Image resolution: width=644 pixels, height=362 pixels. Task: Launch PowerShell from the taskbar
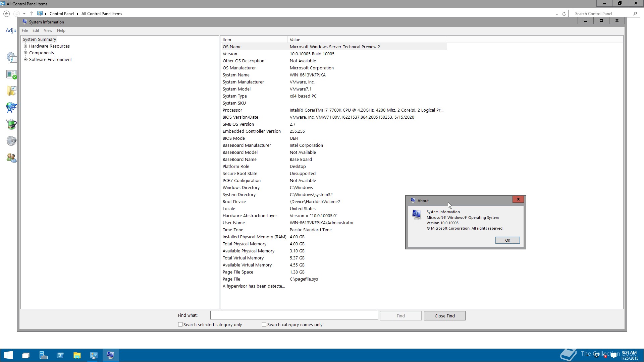coord(60,355)
